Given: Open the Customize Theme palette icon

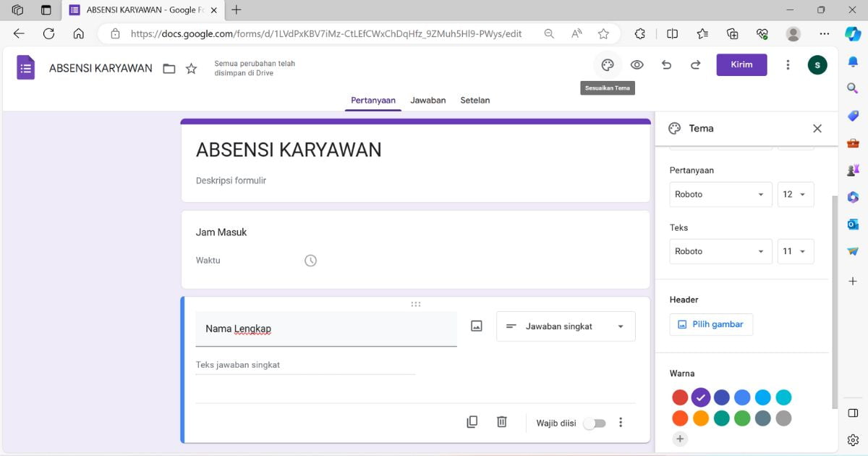Looking at the screenshot, I should coord(608,64).
